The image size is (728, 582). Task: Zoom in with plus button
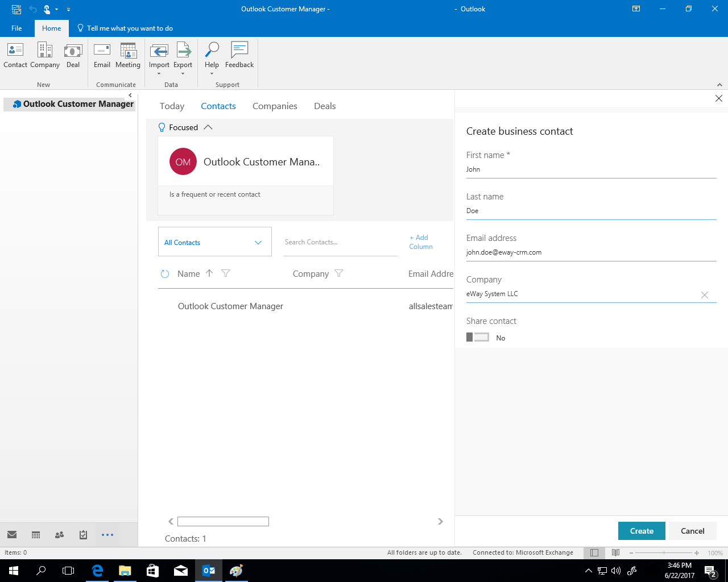[697, 553]
